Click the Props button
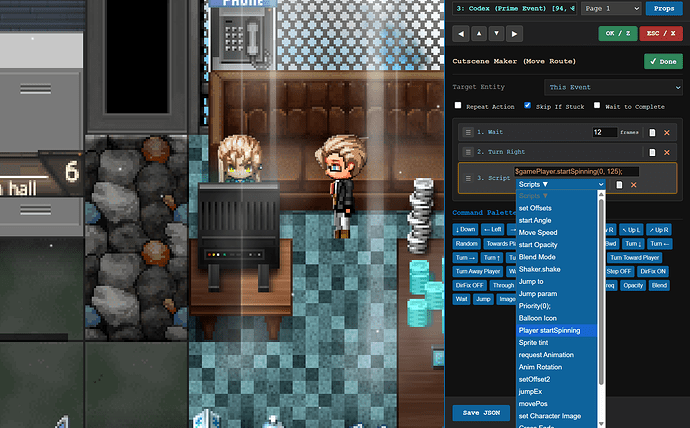Image resolution: width=690 pixels, height=428 pixels. 664,8
